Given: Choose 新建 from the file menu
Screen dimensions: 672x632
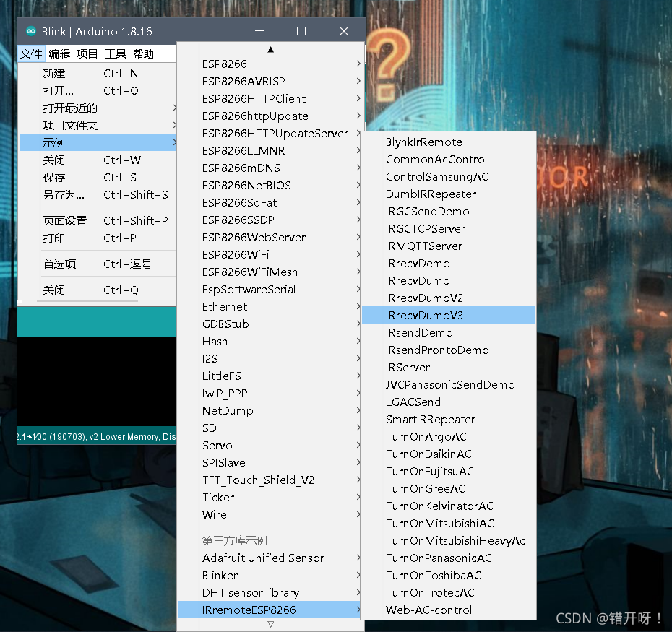Looking at the screenshot, I should (x=98, y=74).
